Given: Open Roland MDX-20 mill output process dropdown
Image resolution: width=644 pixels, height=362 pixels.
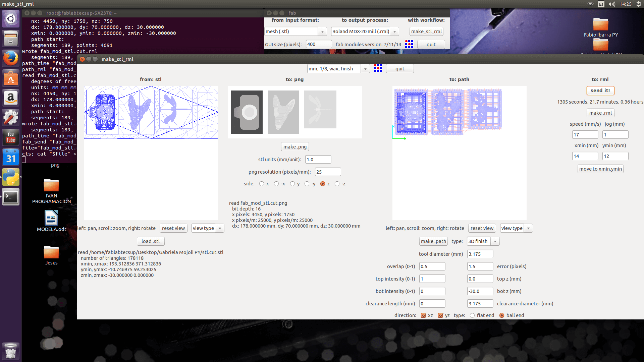Looking at the screenshot, I should (x=365, y=32).
